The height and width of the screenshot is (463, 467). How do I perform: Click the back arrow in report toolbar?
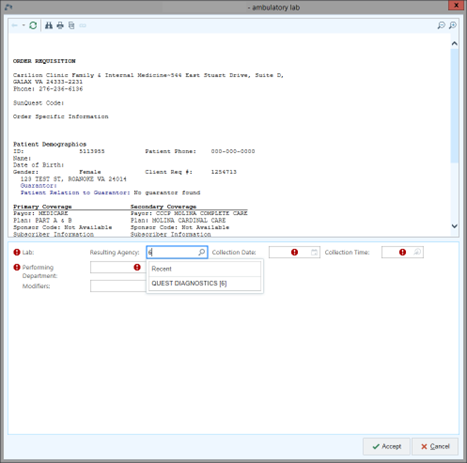pyautogui.click(x=15, y=25)
